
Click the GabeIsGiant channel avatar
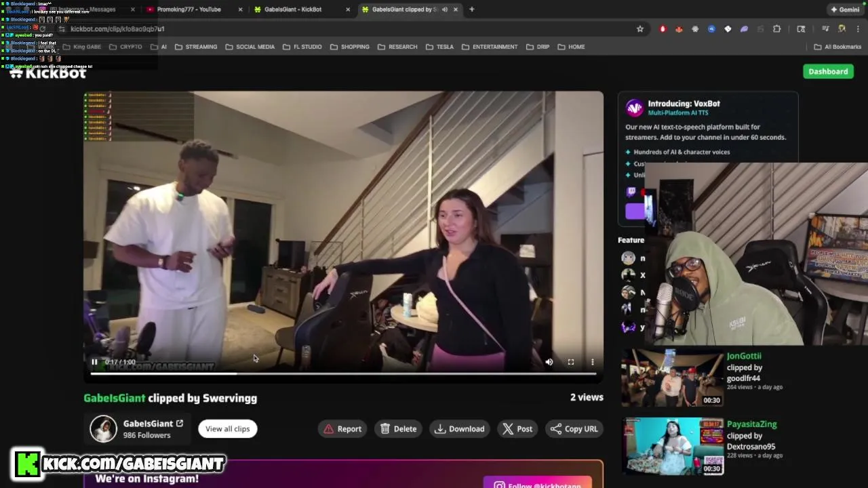[x=104, y=428]
